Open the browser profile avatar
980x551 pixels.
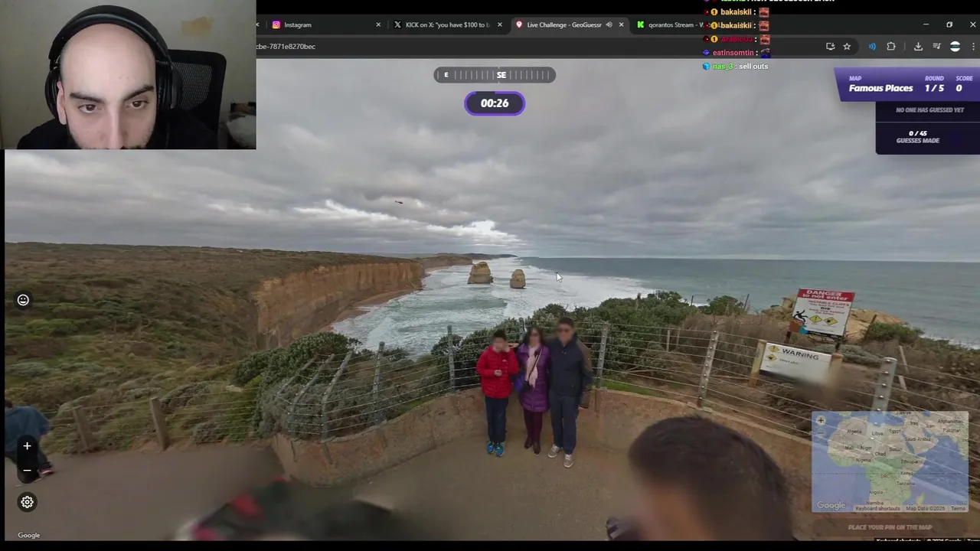click(955, 47)
